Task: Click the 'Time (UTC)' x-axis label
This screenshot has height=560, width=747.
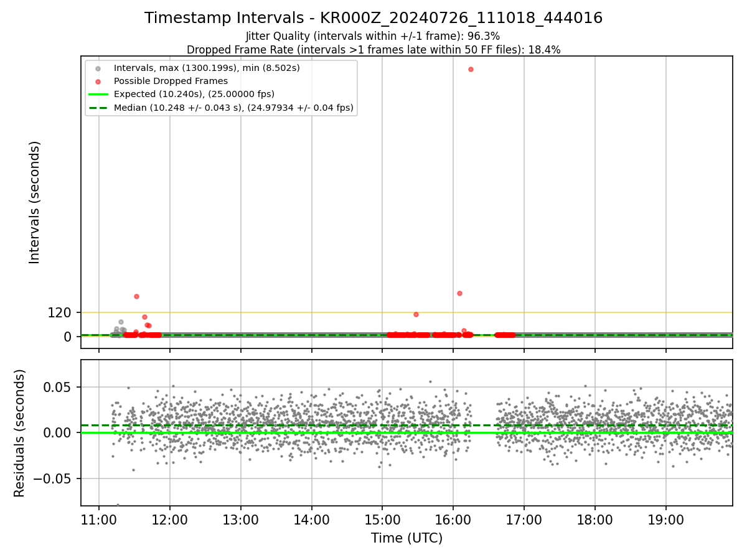Action: click(406, 538)
